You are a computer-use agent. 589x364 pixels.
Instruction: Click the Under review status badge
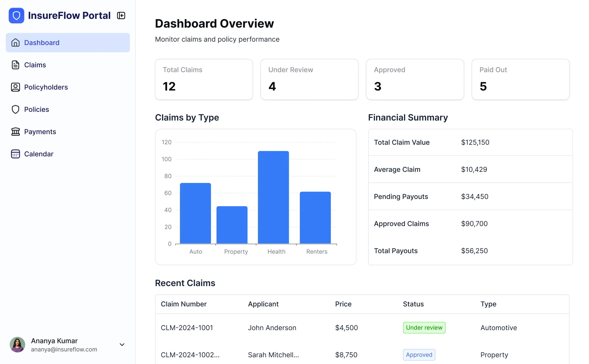tap(424, 327)
